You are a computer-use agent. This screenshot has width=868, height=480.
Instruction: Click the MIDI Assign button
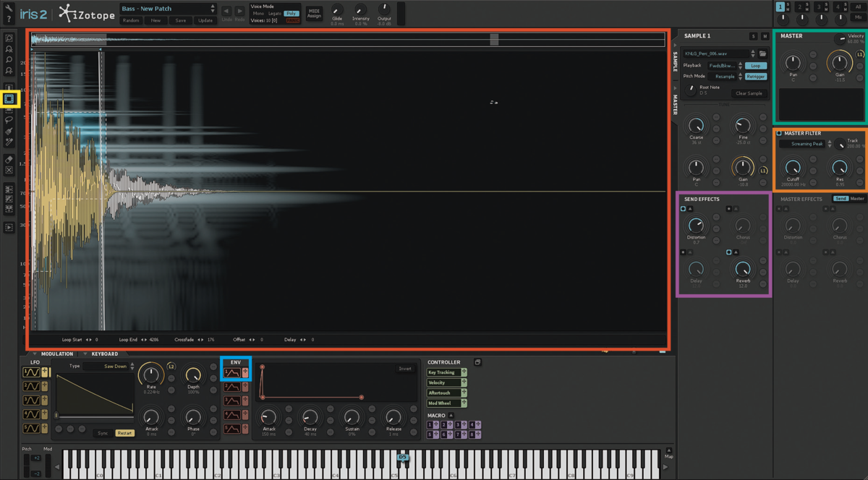tap(314, 12)
